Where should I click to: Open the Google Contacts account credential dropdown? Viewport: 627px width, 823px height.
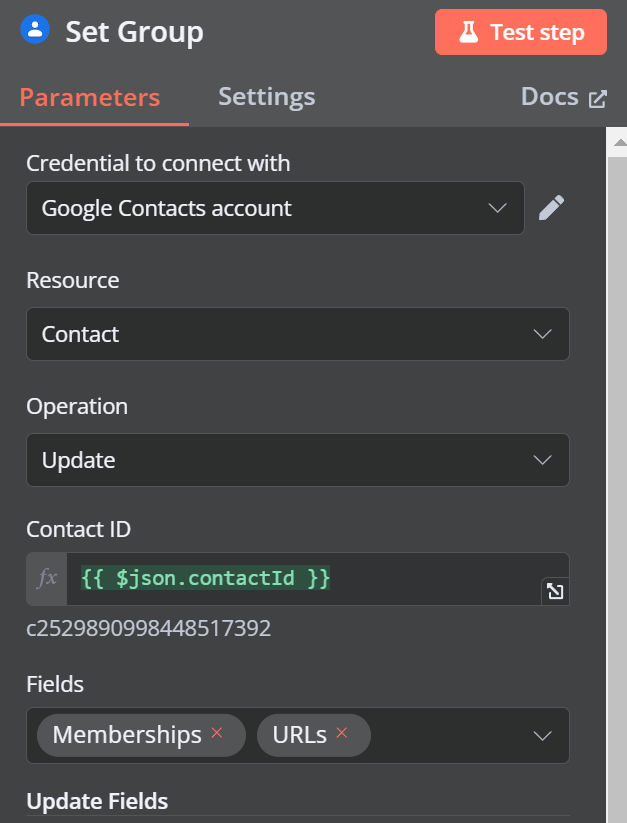(x=275, y=208)
